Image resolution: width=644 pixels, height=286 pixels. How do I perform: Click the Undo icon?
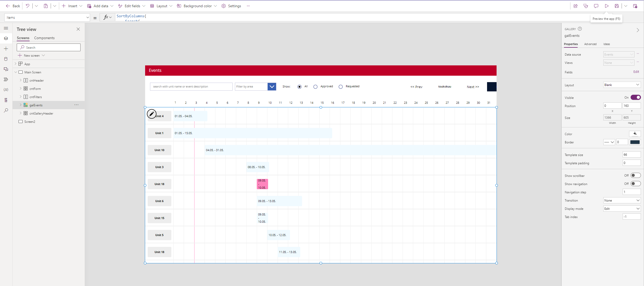(28, 6)
